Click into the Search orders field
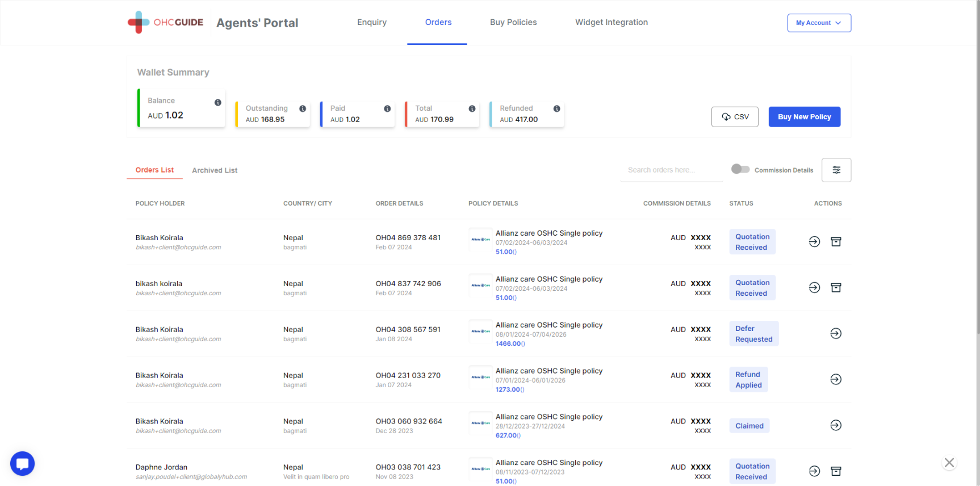This screenshot has width=980, height=486. point(671,170)
